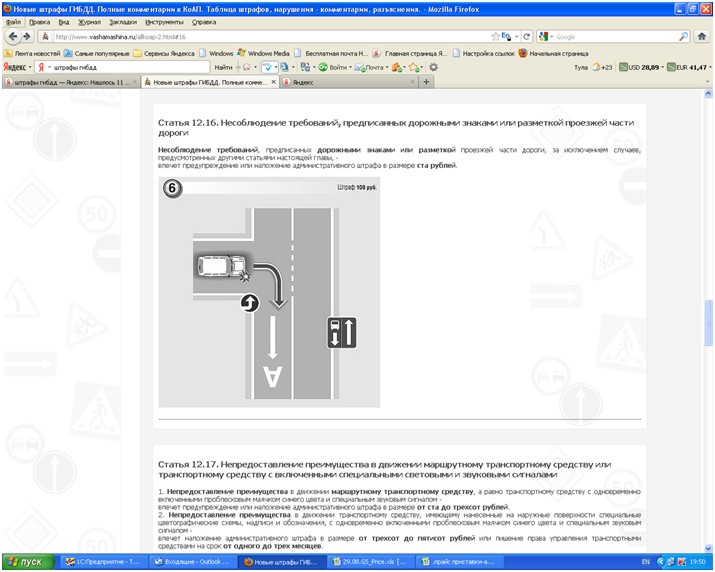The width and height of the screenshot is (715, 572).
Task: Go forward with the Forward arrow
Action: pos(27,36)
